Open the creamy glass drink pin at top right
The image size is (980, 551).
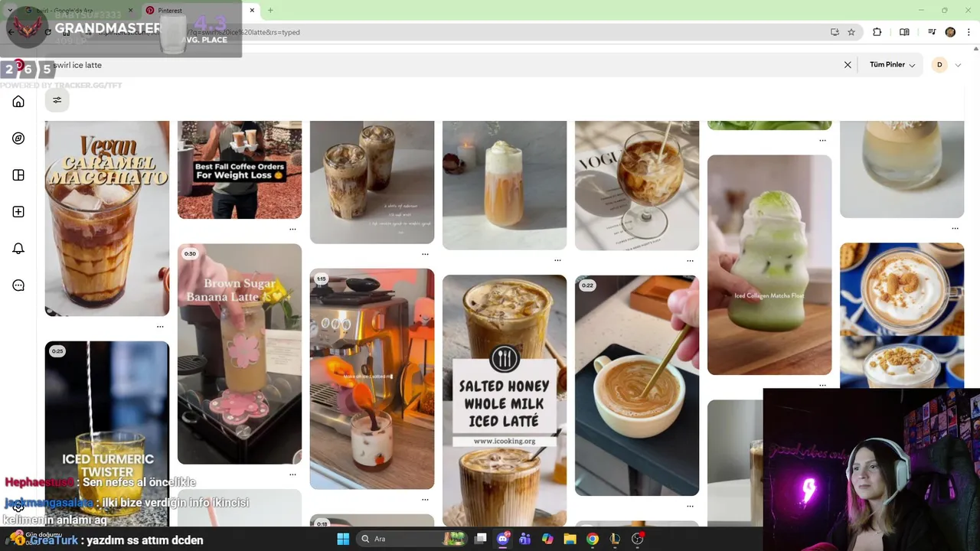(x=902, y=169)
